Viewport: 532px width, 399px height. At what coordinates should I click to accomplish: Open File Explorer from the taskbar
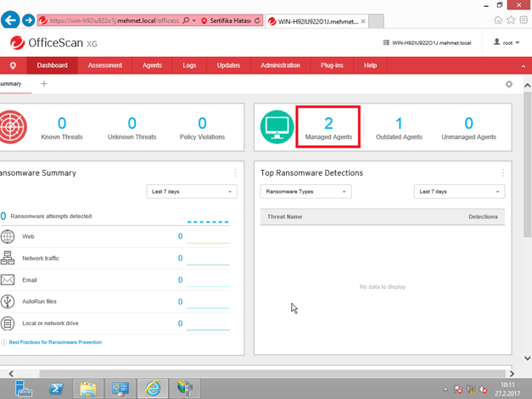coord(88,389)
